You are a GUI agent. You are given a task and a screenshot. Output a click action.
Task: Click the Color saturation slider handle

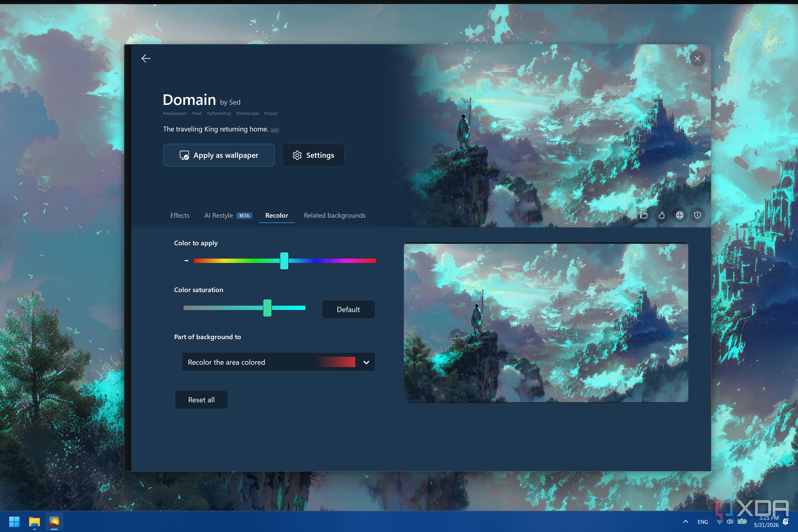[x=267, y=308]
